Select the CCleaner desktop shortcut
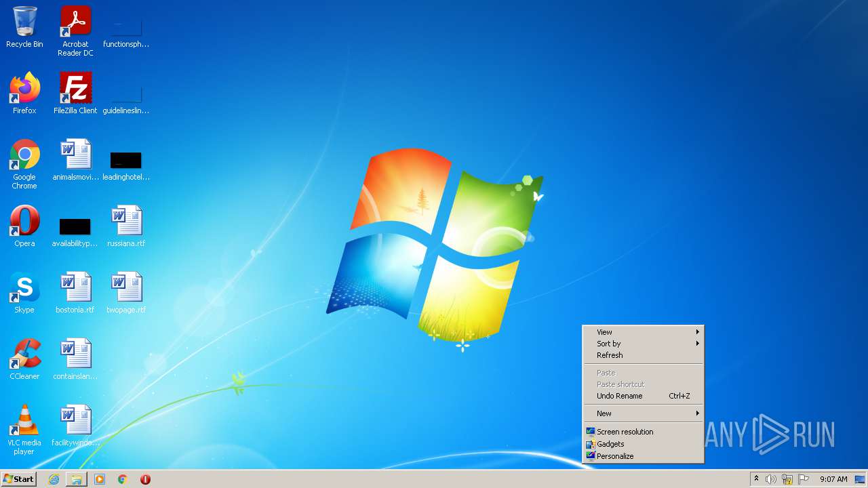Image resolution: width=868 pixels, height=488 pixels. (24, 359)
